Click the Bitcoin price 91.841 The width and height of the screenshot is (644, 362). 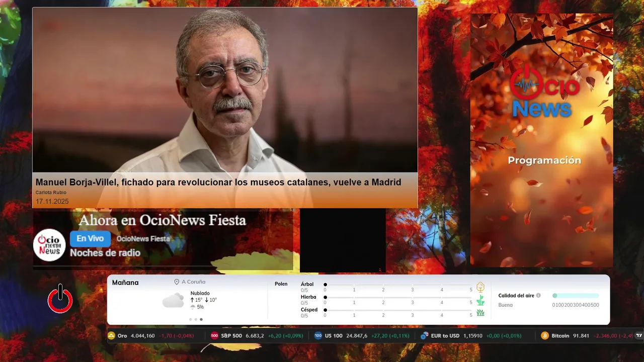581,336
